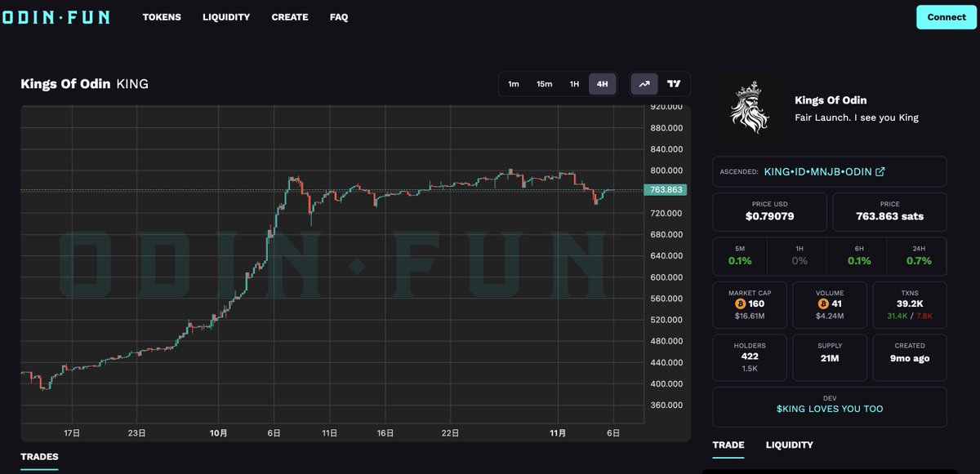Select the 1H change cell showing 0%
This screenshot has height=474, width=980.
click(x=800, y=255)
